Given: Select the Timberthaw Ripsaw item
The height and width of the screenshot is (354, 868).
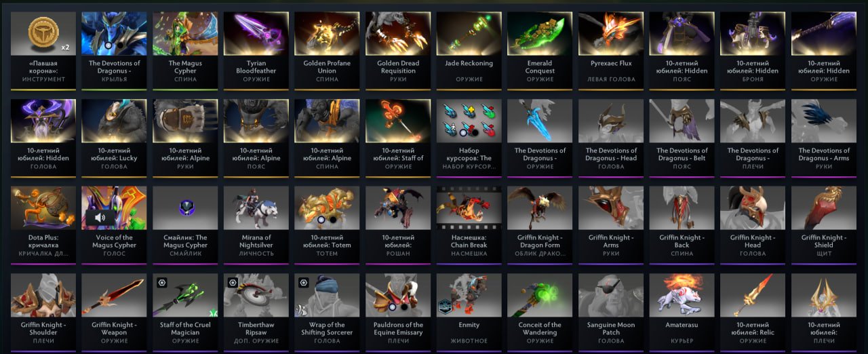Looking at the screenshot, I should [x=256, y=313].
